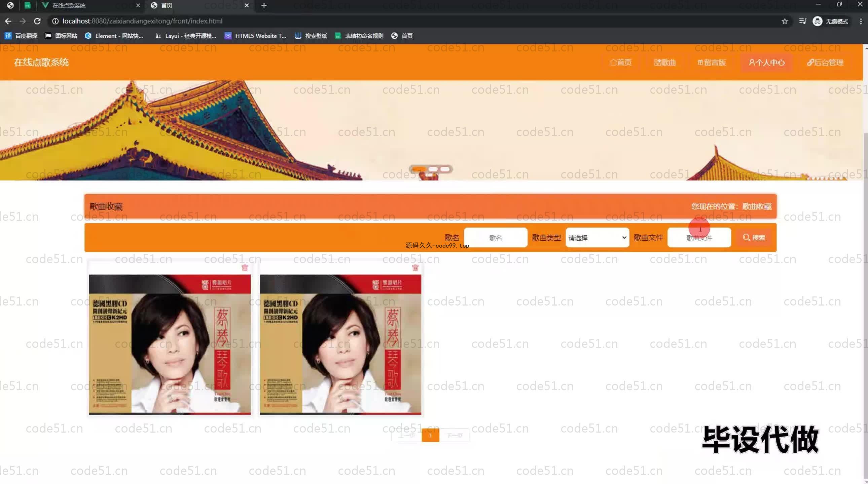Delete the second favorited song card
Screen dimensions: 868x484
pos(415,268)
